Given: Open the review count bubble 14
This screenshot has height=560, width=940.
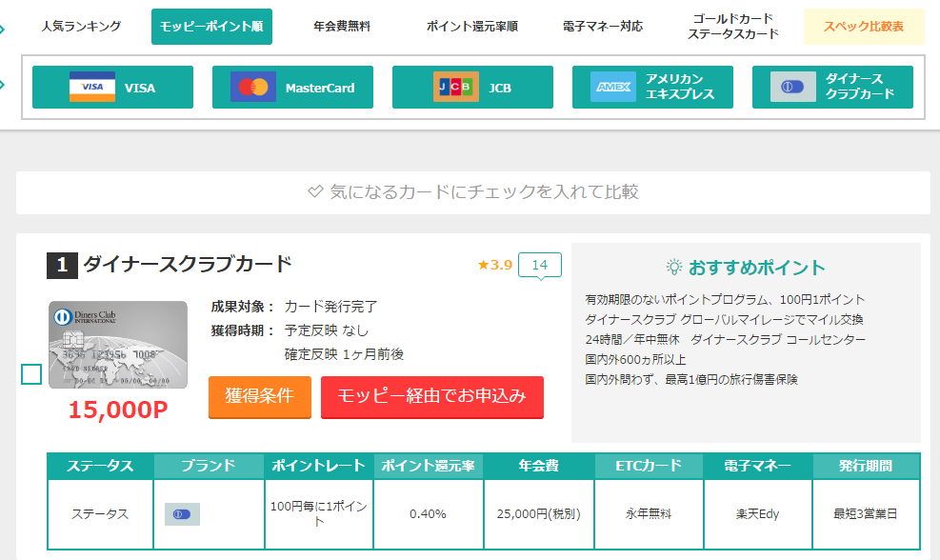Looking at the screenshot, I should pyautogui.click(x=540, y=265).
